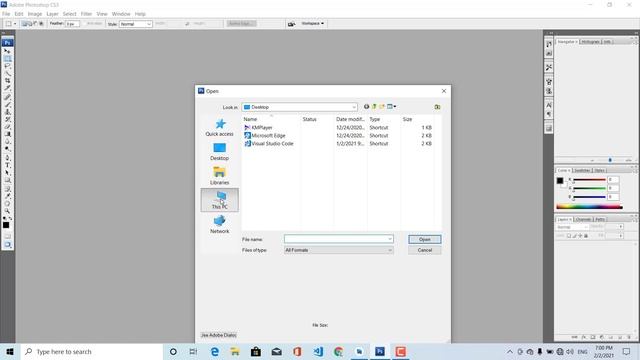The width and height of the screenshot is (640, 360).
Task: Open the Layer Comps dock icon
Action: 549,129
